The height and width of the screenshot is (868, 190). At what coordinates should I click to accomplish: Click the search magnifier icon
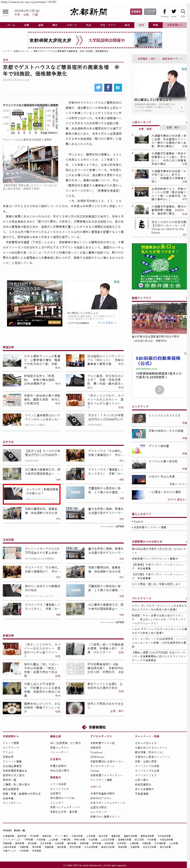[183, 12]
